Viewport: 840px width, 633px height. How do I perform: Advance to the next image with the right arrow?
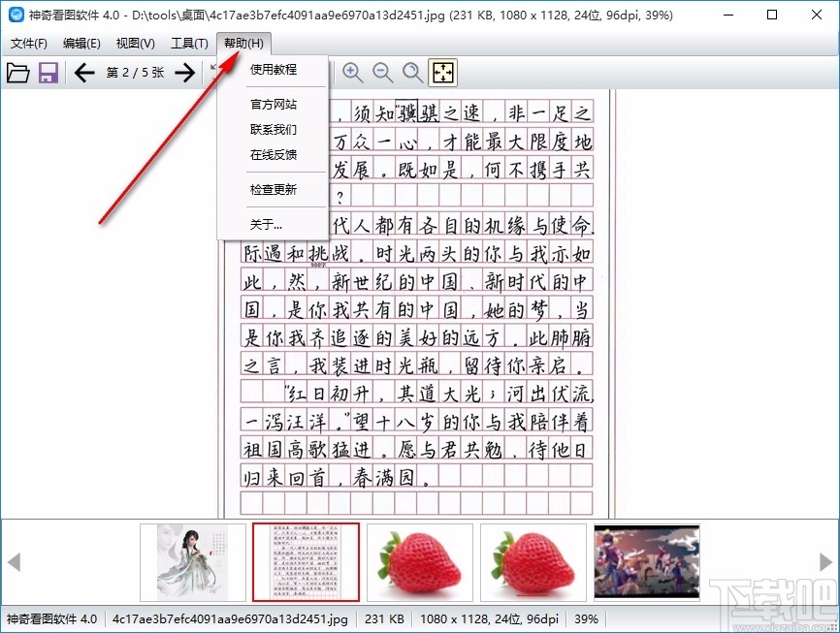click(x=185, y=72)
